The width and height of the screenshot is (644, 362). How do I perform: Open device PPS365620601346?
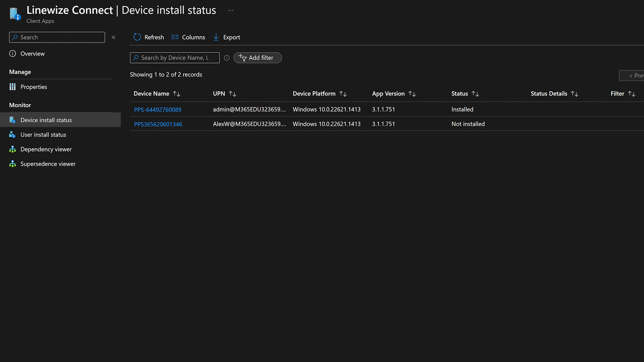point(158,124)
